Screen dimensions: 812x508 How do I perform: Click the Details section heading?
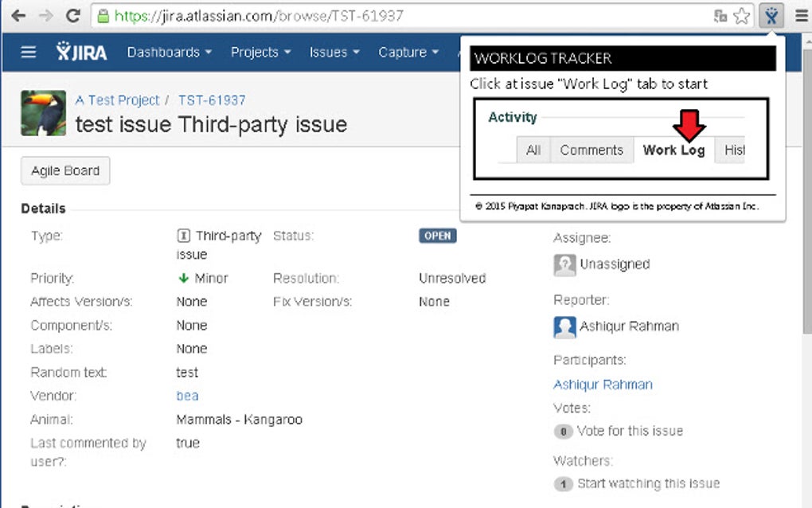tap(44, 209)
